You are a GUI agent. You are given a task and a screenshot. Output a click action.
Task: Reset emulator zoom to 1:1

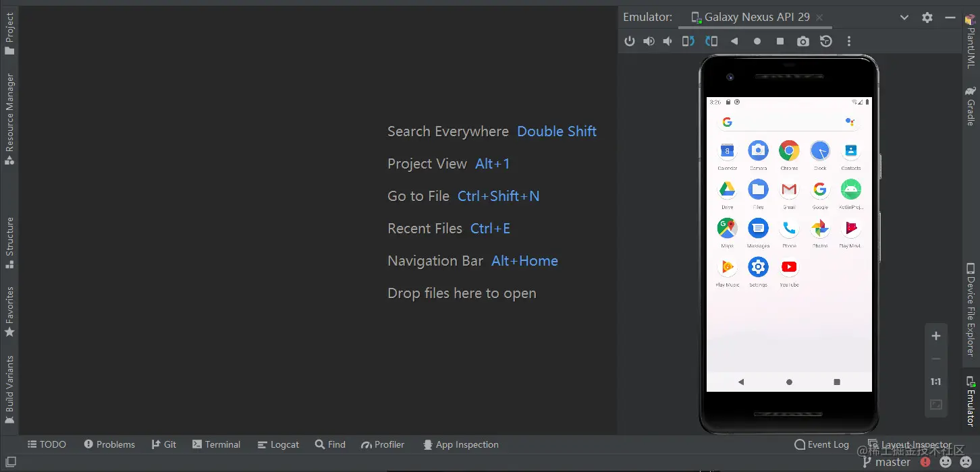935,381
